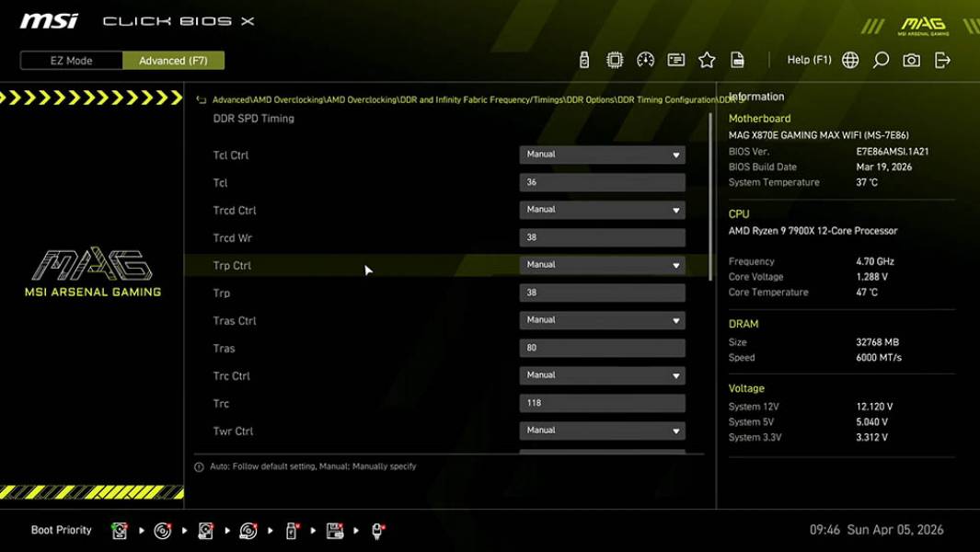Select the first hard drive in Boot Priority

click(119, 530)
